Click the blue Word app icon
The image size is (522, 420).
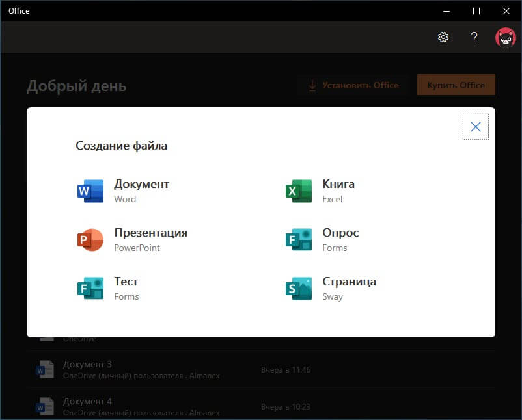[90, 191]
